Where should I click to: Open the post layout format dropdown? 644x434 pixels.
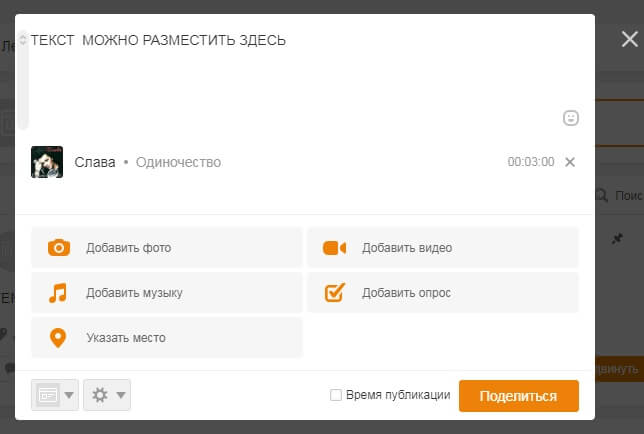tap(55, 395)
